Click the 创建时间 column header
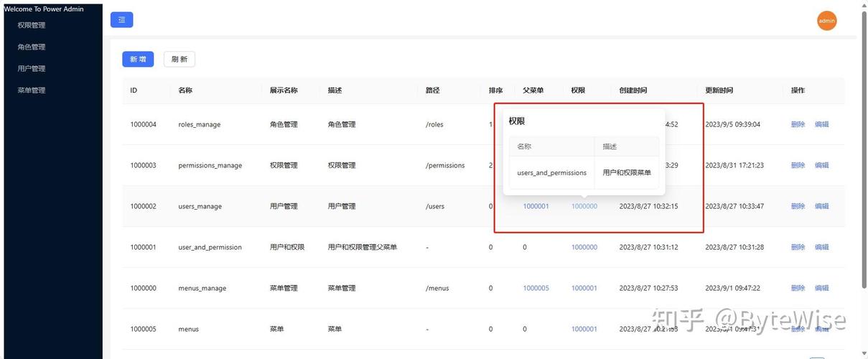868x359 pixels. (633, 90)
